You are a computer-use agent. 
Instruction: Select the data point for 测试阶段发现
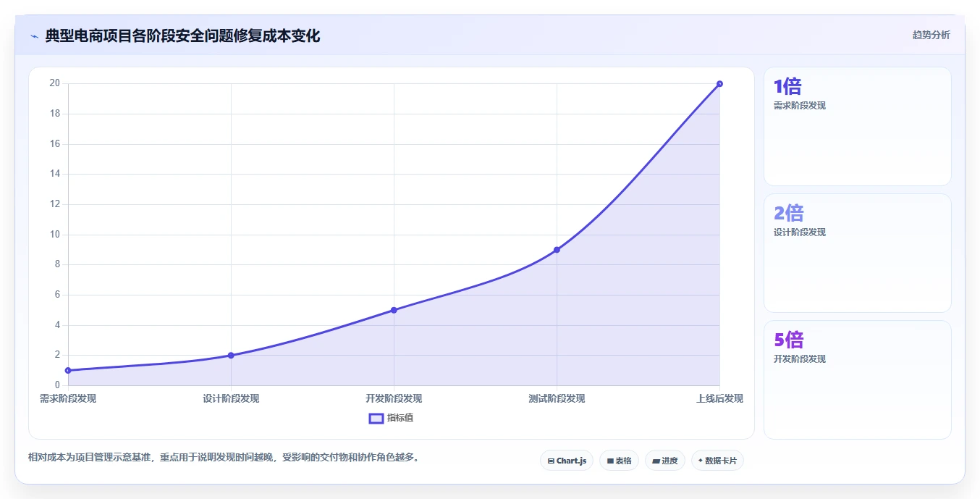coord(557,250)
